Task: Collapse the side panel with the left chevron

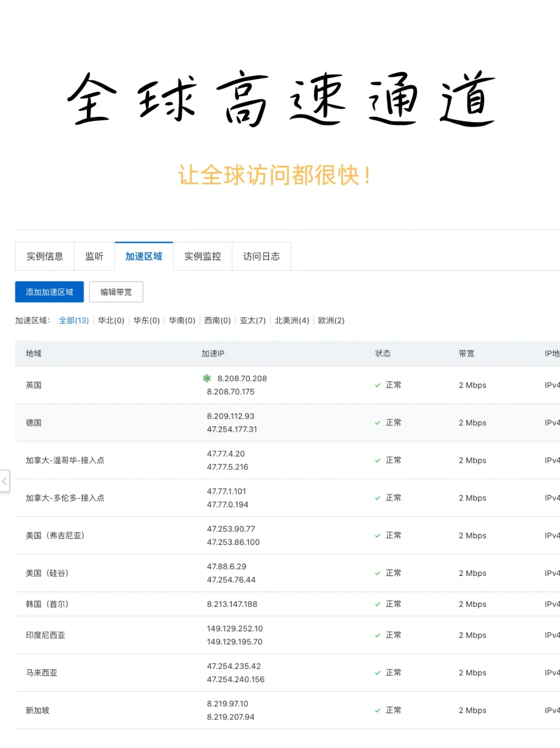Action: pos(5,482)
